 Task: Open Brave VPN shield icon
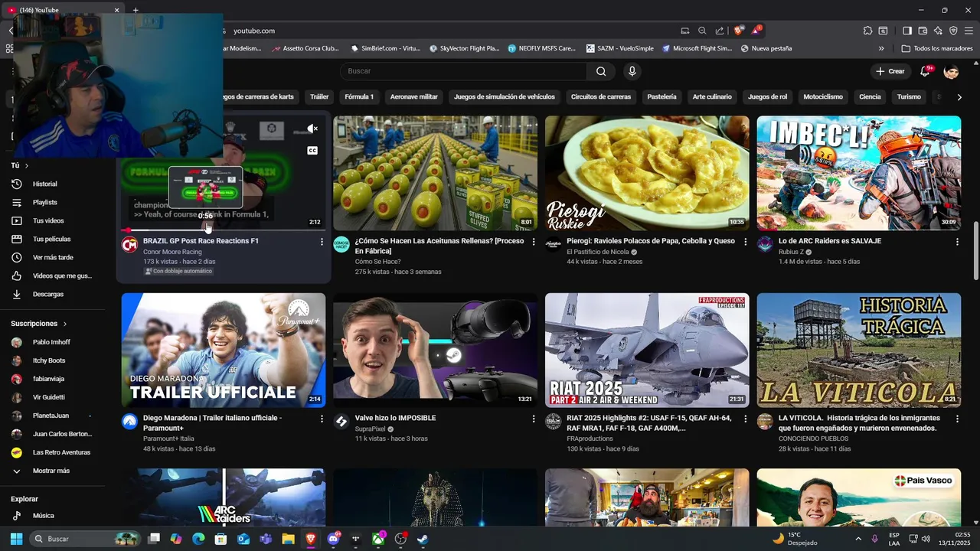953,31
